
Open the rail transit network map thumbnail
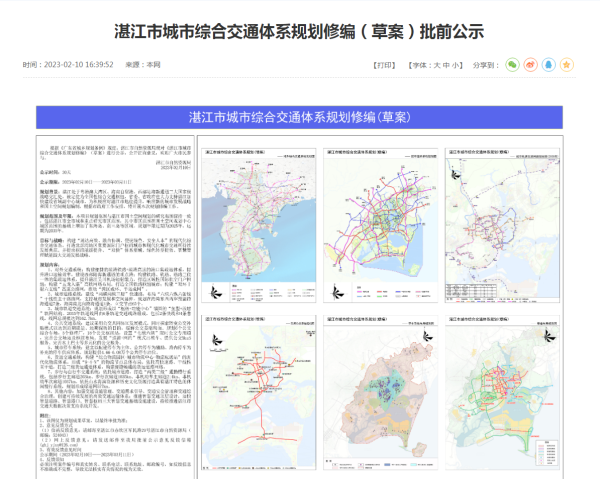(502, 226)
